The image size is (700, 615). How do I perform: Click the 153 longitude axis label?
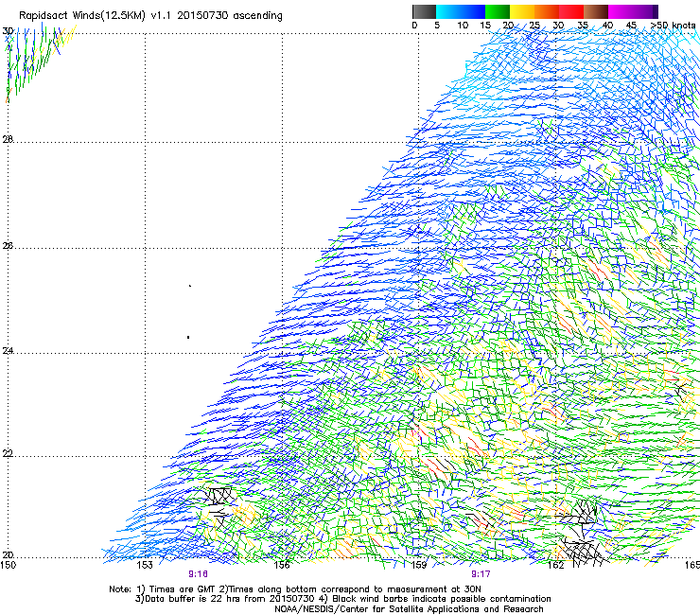click(145, 565)
